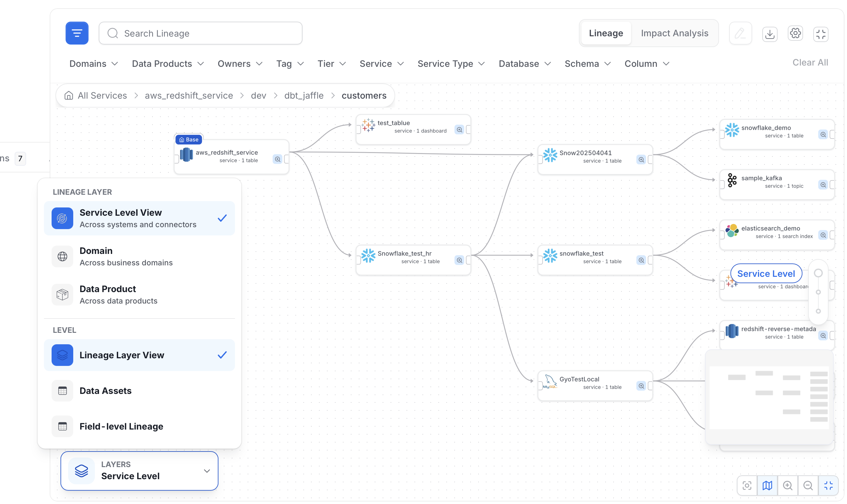The height and width of the screenshot is (504, 847).
Task: Click All Services breadcrumb link
Action: click(102, 95)
